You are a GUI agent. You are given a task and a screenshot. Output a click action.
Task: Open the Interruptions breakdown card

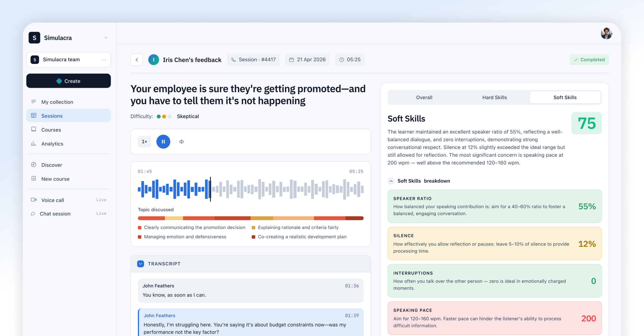pos(495,281)
